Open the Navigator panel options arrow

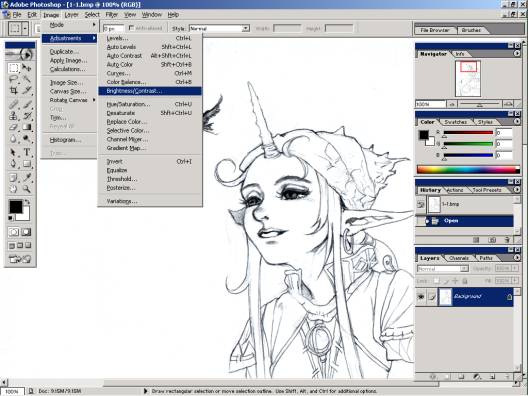pyautogui.click(x=517, y=54)
